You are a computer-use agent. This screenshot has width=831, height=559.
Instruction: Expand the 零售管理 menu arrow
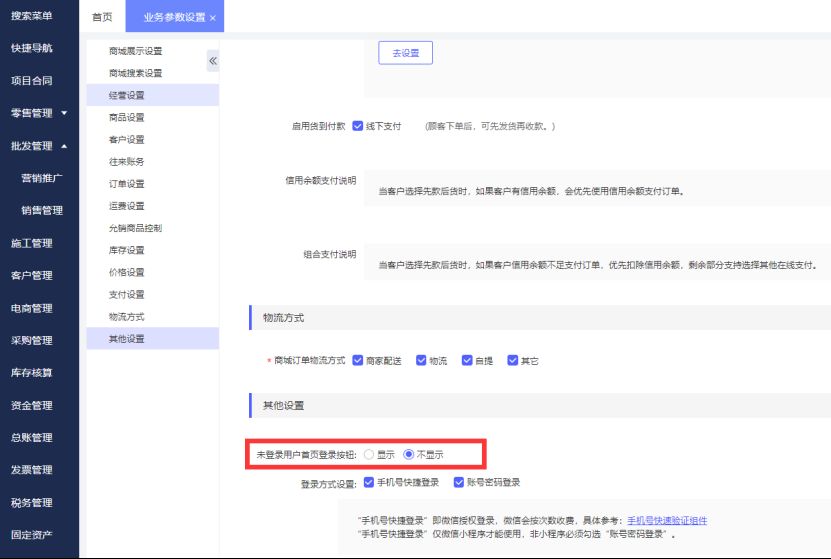click(65, 113)
